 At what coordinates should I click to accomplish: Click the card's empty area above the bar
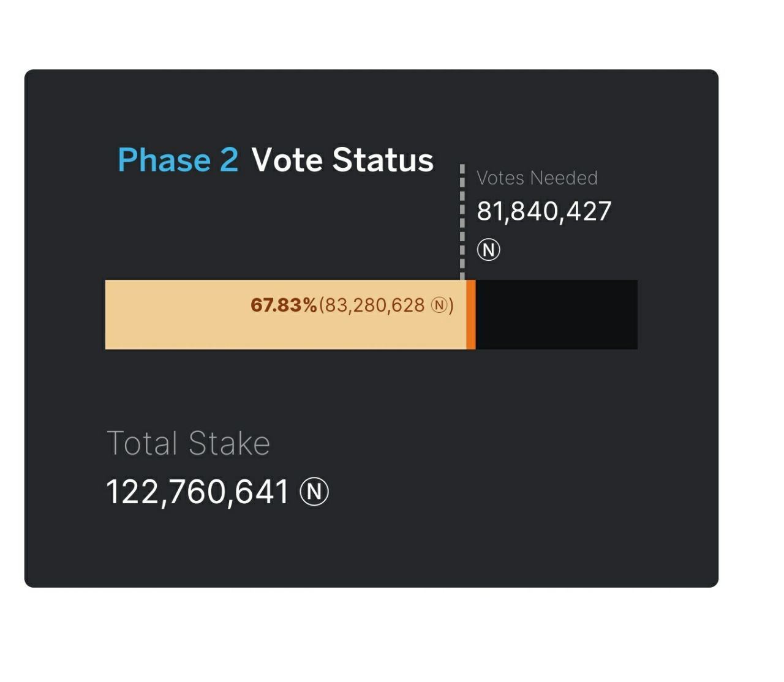pyautogui.click(x=276, y=233)
